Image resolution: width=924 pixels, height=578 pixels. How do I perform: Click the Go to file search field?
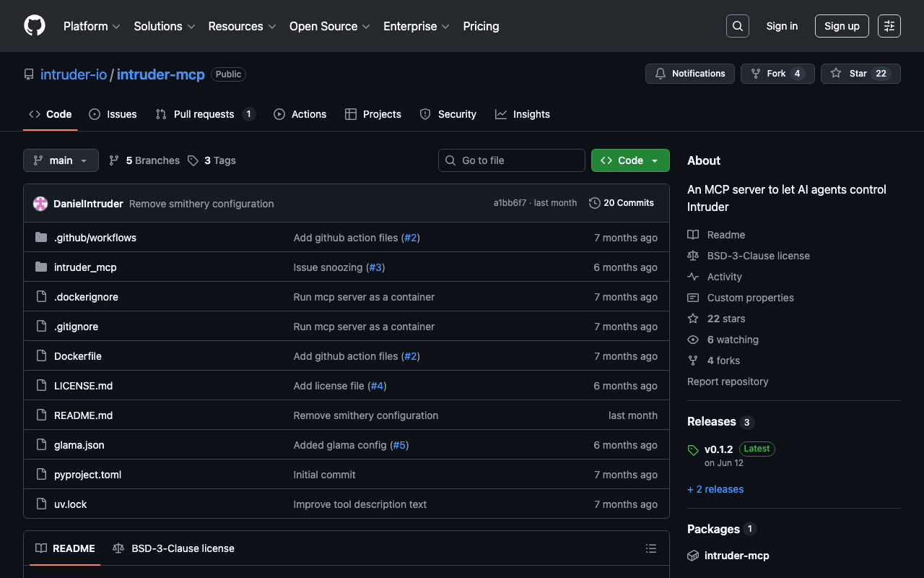point(513,160)
